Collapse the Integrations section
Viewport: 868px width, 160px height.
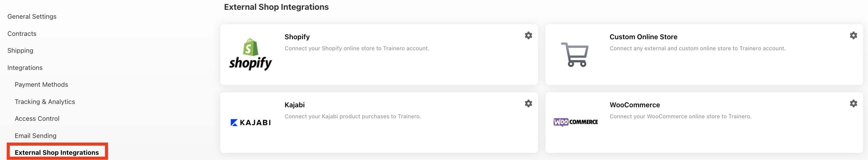point(25,68)
